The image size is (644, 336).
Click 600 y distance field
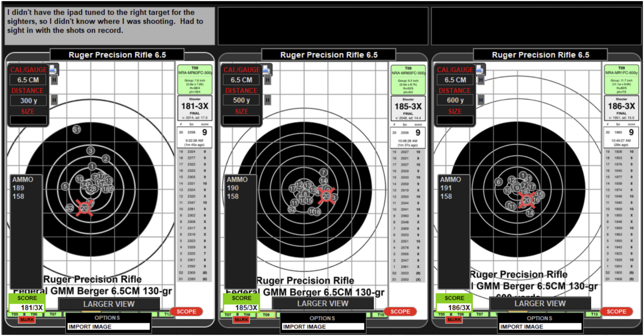(455, 100)
